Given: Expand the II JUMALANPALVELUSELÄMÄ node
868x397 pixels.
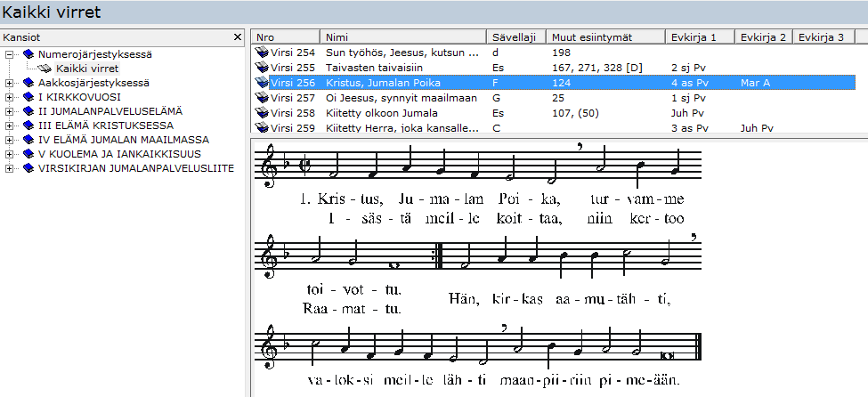Looking at the screenshot, I should point(10,111).
